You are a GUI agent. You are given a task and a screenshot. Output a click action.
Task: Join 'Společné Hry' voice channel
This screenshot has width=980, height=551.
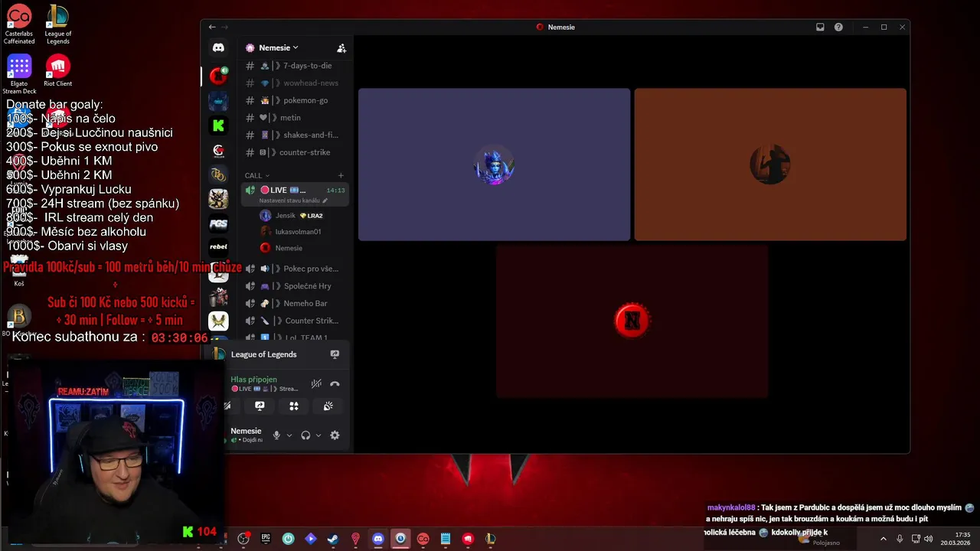[x=295, y=286]
